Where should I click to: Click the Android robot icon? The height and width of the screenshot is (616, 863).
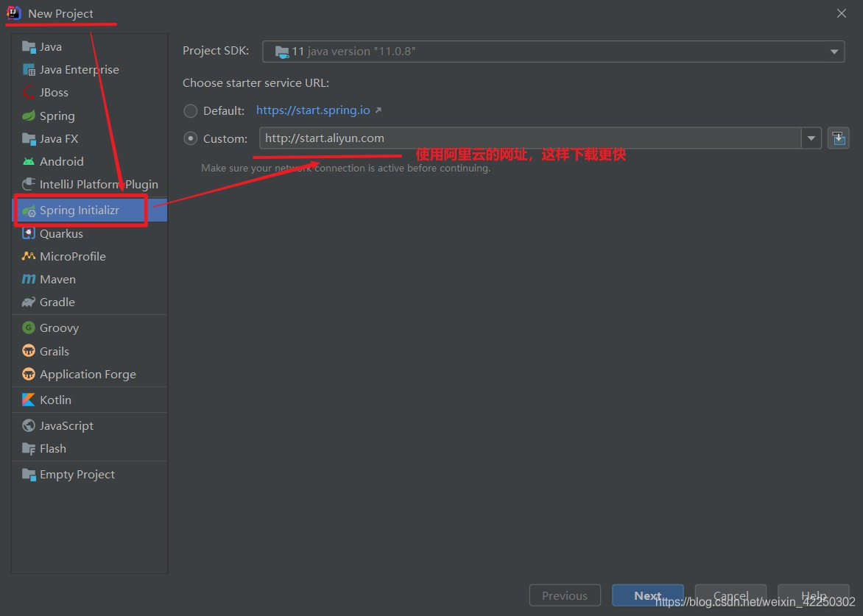pyautogui.click(x=29, y=162)
